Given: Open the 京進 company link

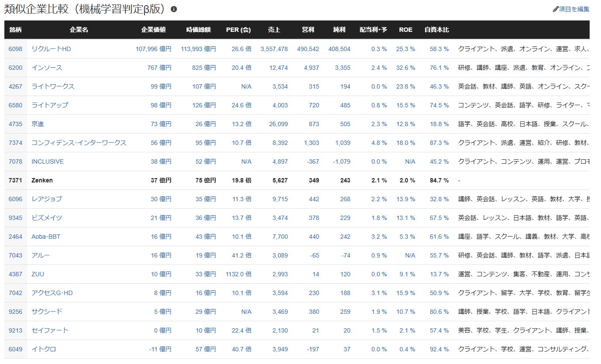Looking at the screenshot, I should pyautogui.click(x=38, y=124).
